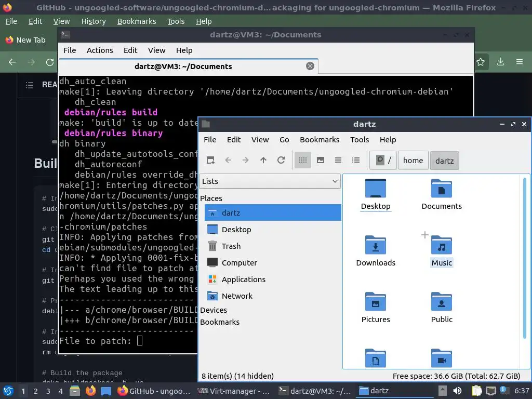The width and height of the screenshot is (532, 399).
Task: Switch file manager to icon view
Action: point(303,160)
